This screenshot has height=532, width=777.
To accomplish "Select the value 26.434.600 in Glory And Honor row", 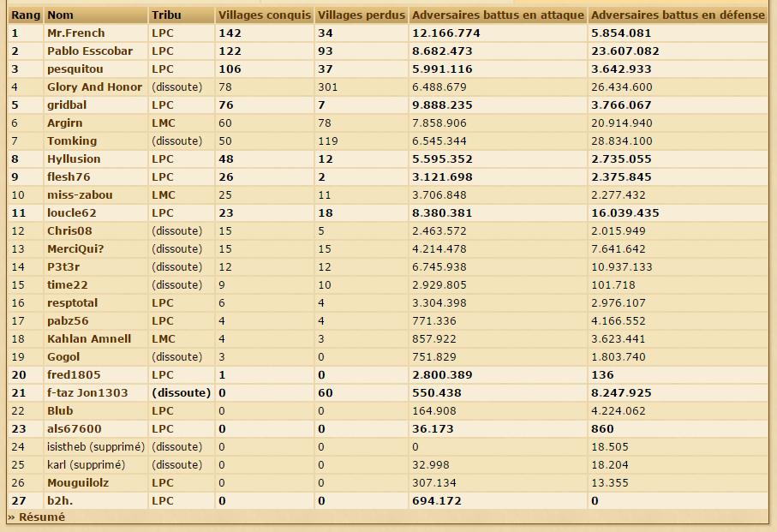I will [x=621, y=87].
